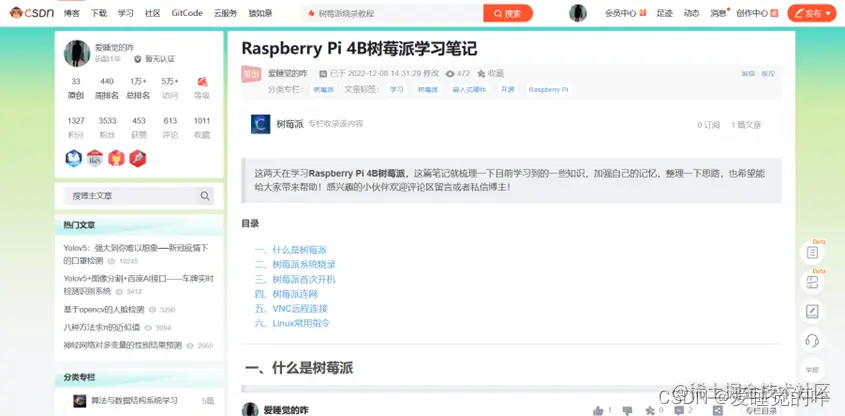This screenshot has width=845, height=416.
Task: Open the 1011 收藏 stat in sidebar
Action: tap(202, 128)
